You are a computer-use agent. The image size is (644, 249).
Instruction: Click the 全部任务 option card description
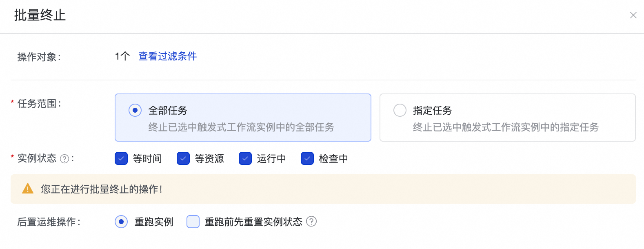pos(241,127)
